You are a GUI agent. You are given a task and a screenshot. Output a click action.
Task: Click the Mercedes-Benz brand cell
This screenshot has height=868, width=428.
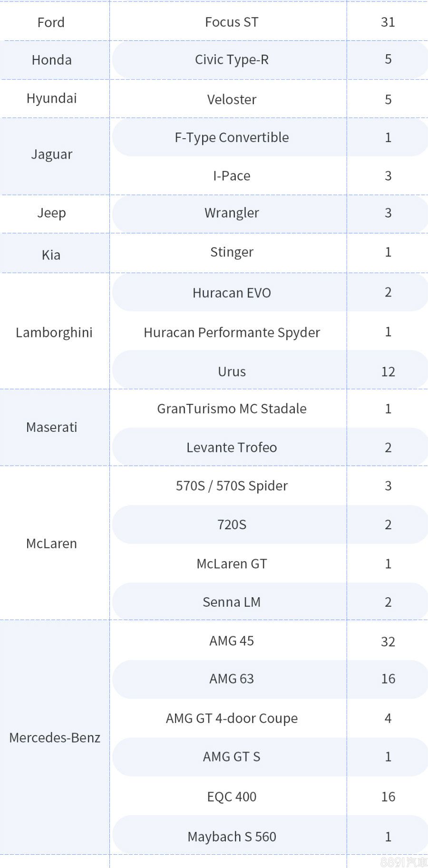pos(55,737)
